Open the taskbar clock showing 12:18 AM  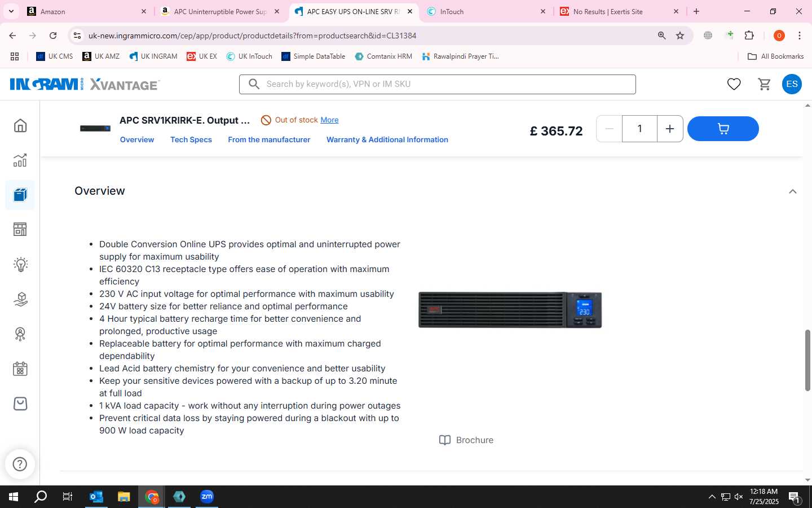tap(764, 497)
